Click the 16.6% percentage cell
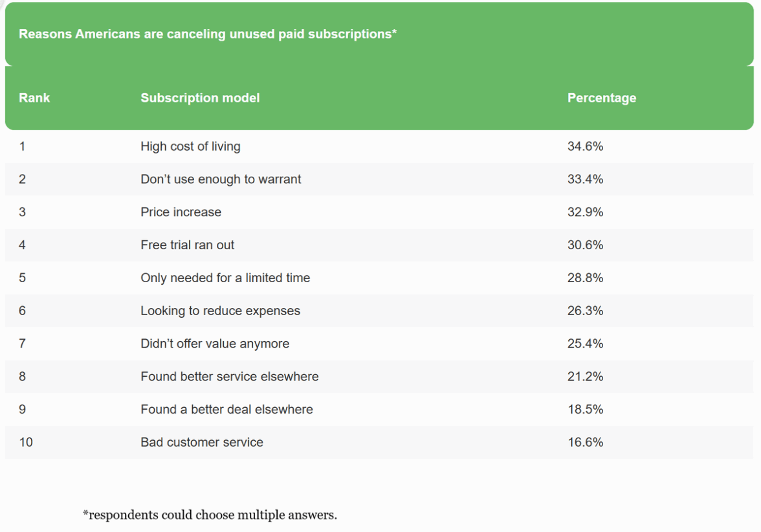The image size is (761, 532). tap(585, 443)
